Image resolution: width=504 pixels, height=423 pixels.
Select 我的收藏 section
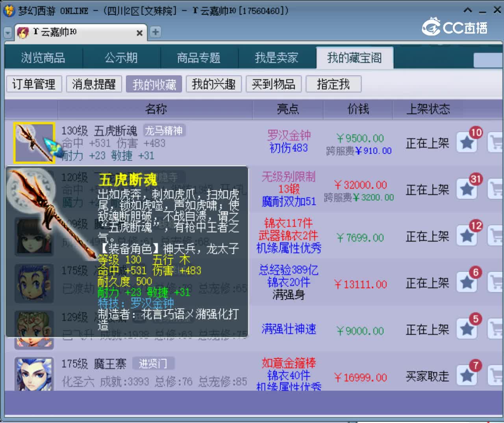[x=154, y=84]
